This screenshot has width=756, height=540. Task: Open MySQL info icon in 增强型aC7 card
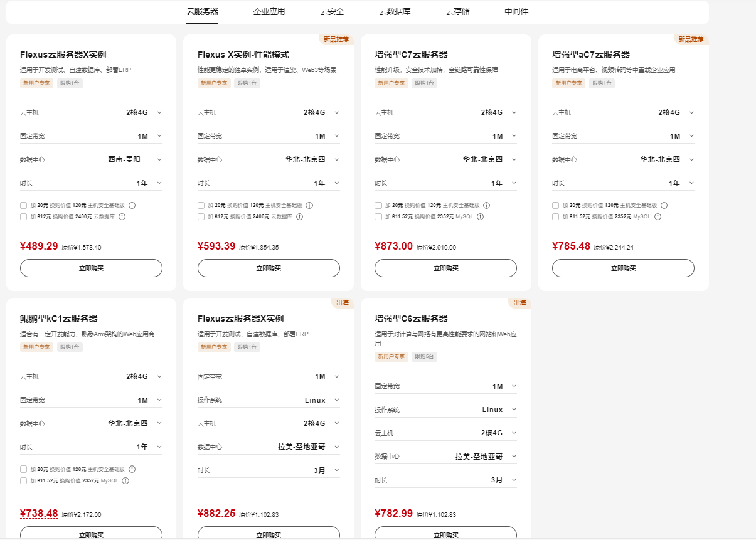pyautogui.click(x=658, y=216)
